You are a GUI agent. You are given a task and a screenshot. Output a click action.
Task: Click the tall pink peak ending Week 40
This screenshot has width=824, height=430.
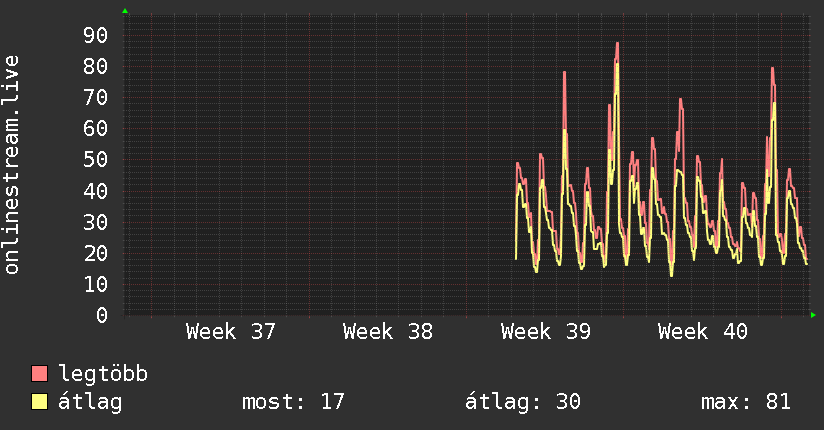pyautogui.click(x=772, y=70)
